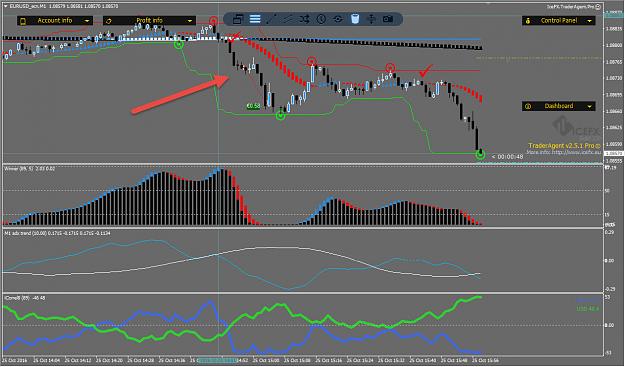
Task: Click the trash bin icon
Action: coord(355,19)
